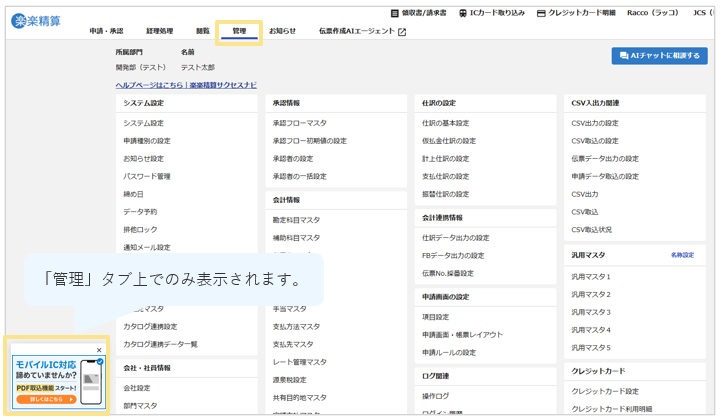Open 部門マスタ
This screenshot has height=420, width=721.
(x=140, y=406)
